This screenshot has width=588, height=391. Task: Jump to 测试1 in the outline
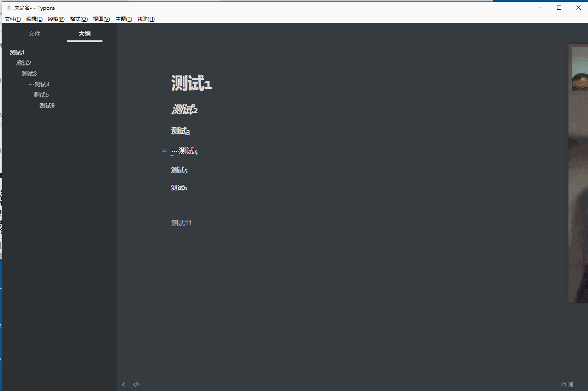coord(17,52)
